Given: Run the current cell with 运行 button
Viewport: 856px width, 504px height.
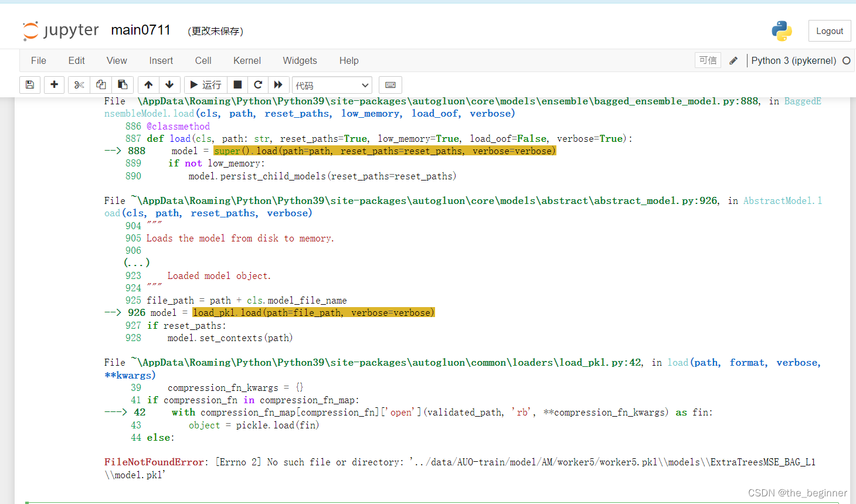Looking at the screenshot, I should point(205,84).
